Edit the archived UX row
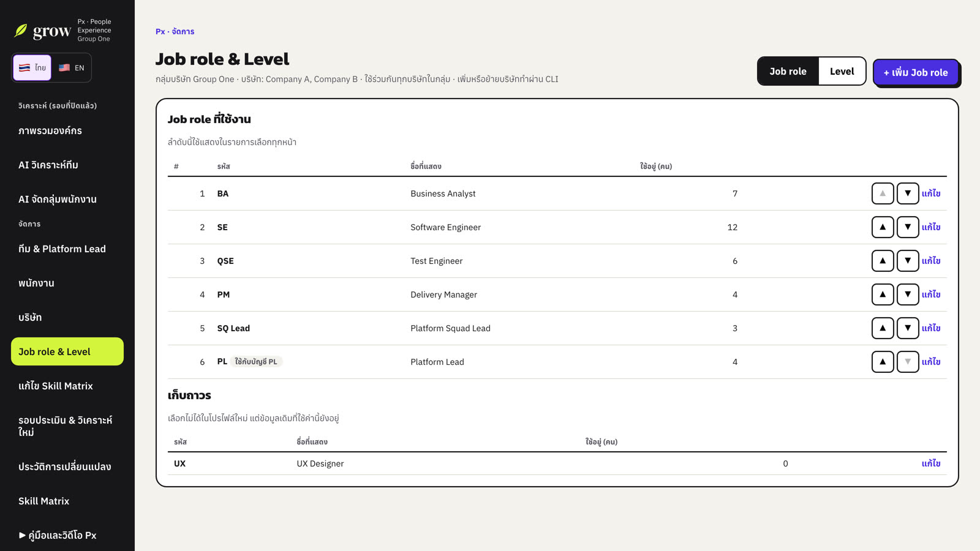Viewport: 980px width, 551px height. (x=931, y=463)
